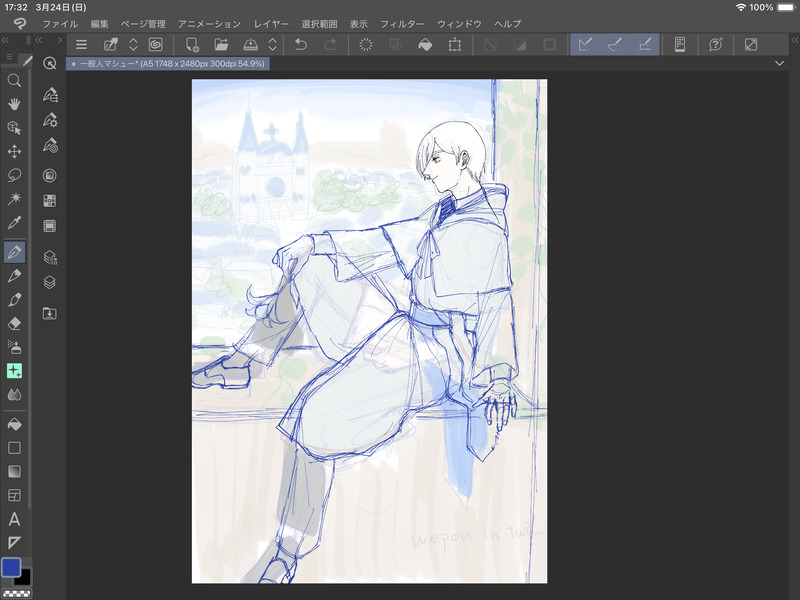Image resolution: width=800 pixels, height=600 pixels.
Task: Collapse the palette dock with the second double-arrow
Action: tap(39, 40)
